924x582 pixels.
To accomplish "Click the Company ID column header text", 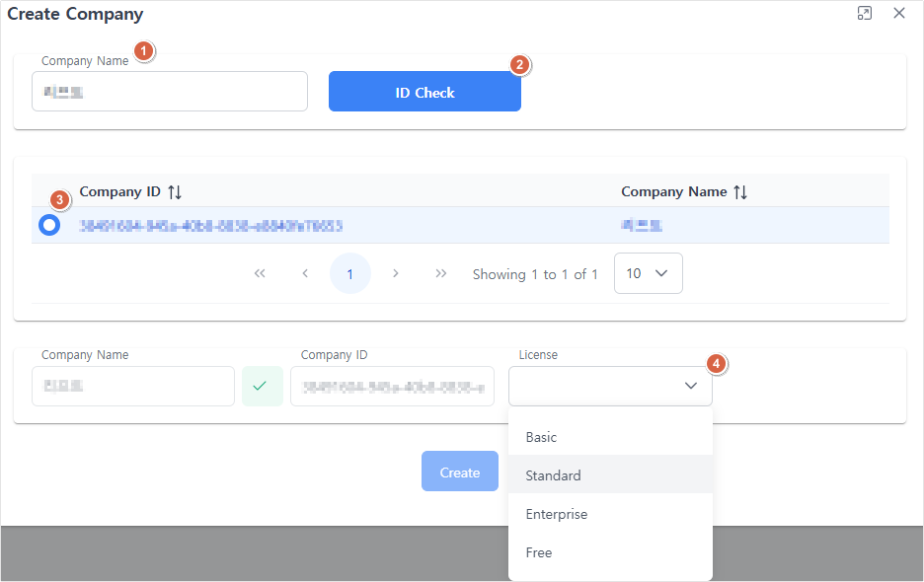I will click(120, 192).
